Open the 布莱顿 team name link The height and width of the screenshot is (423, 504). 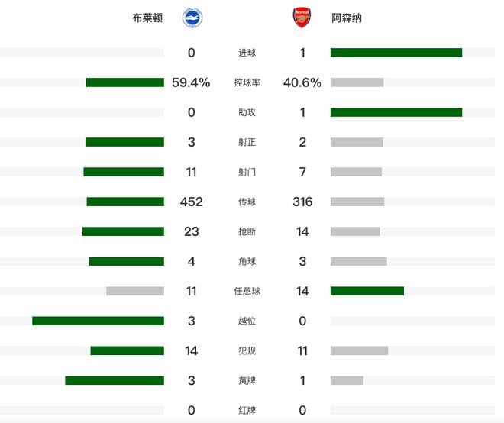(x=148, y=18)
